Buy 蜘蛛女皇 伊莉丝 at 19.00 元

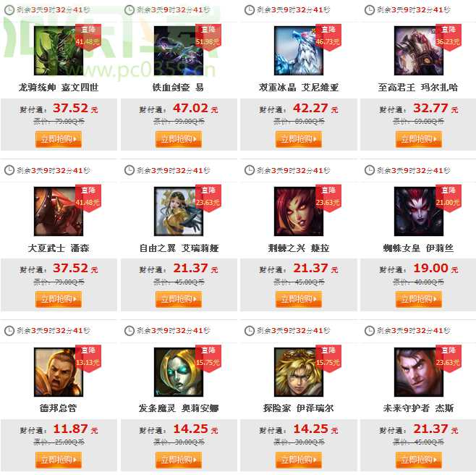[419, 299]
